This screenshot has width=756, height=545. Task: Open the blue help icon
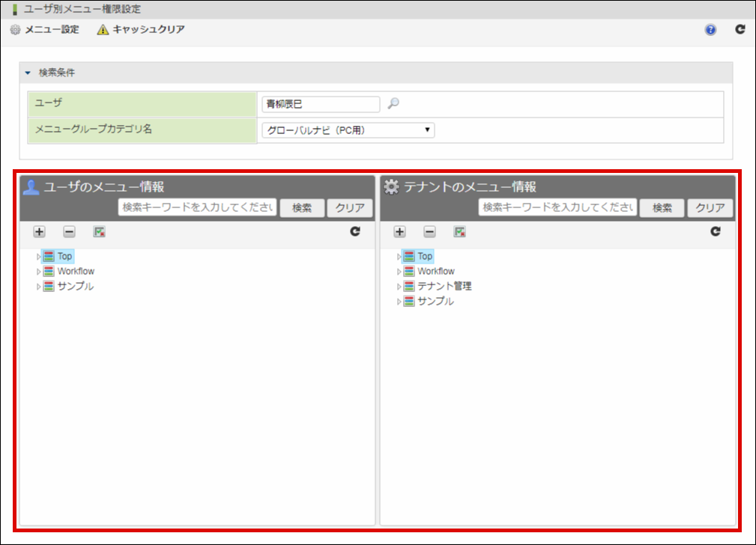(x=710, y=30)
